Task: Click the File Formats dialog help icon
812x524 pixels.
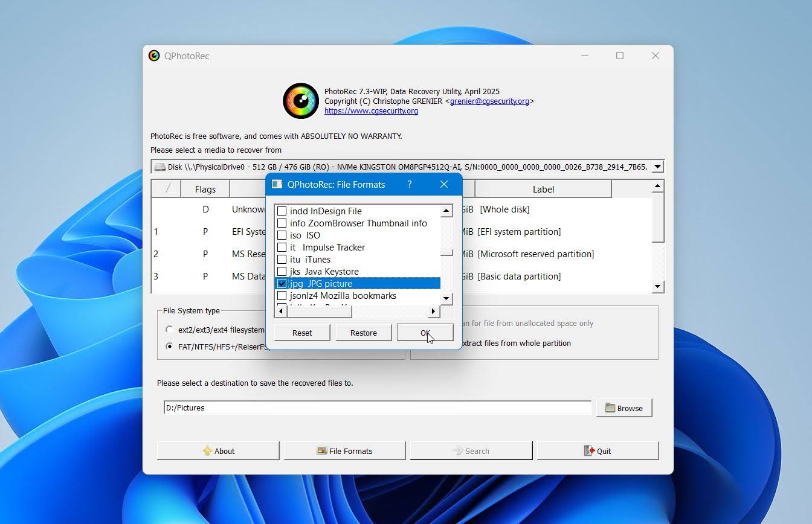Action: click(409, 185)
